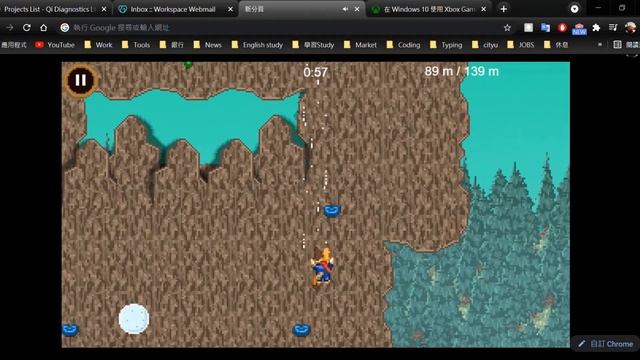Open the Coding bookmarks folder
This screenshot has width=640, height=360.
(404, 45)
